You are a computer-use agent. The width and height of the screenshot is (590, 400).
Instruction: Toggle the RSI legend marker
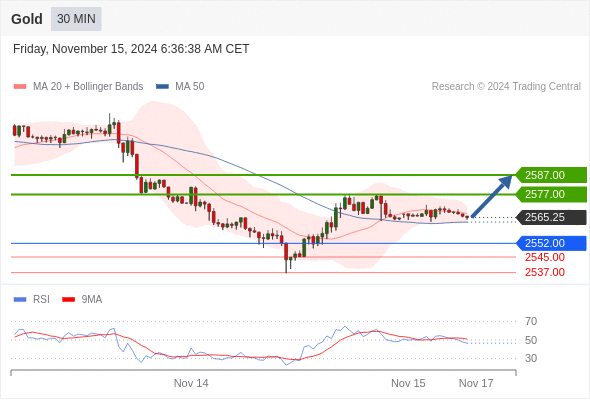tap(20, 300)
